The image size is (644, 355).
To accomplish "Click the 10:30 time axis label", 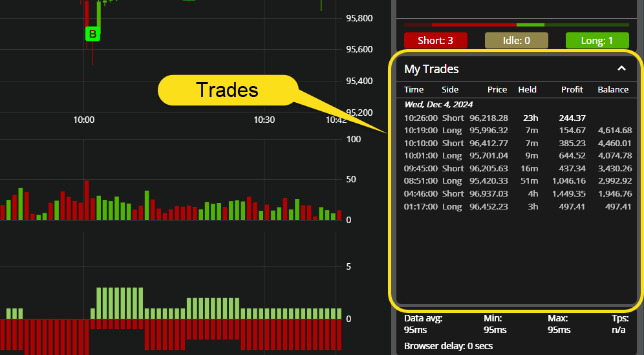I will [x=264, y=120].
